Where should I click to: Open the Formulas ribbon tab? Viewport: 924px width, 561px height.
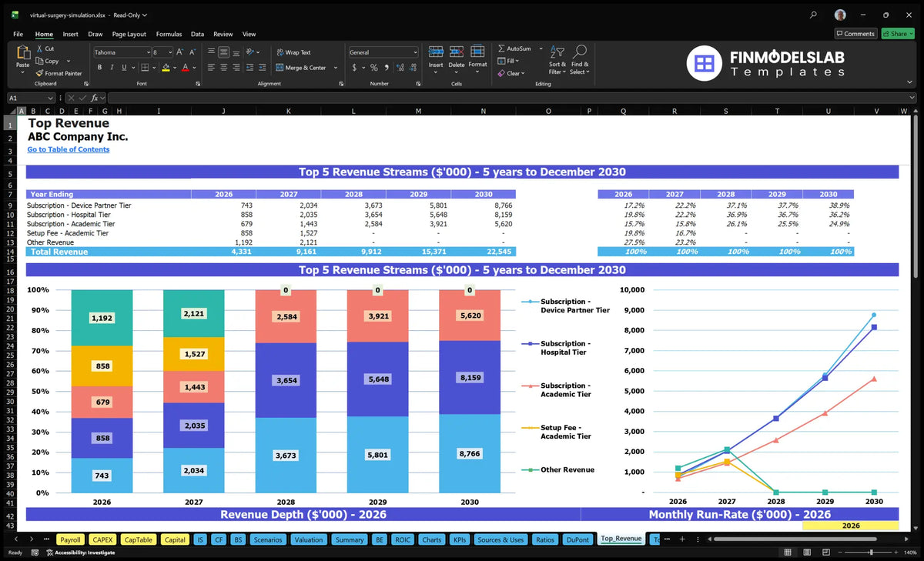click(169, 34)
